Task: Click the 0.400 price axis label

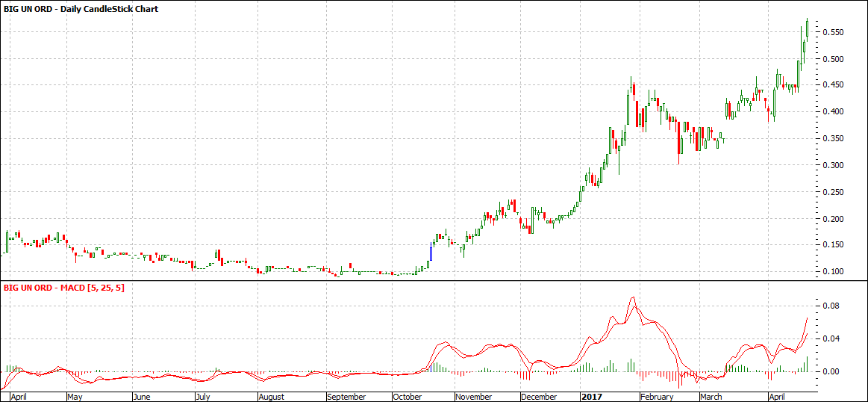Action: pyautogui.click(x=833, y=112)
